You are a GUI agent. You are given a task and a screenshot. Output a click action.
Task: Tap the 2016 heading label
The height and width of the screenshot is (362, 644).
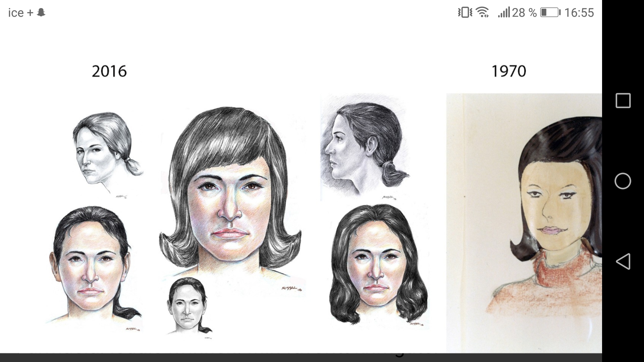click(x=109, y=71)
